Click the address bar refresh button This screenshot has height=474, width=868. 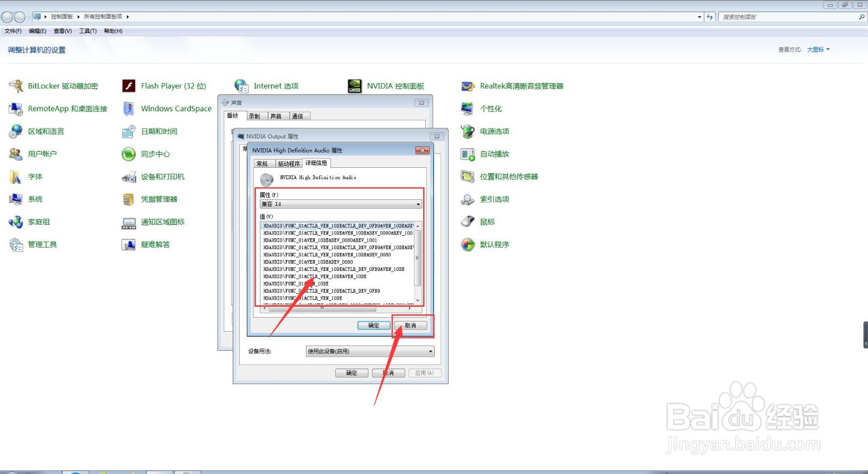(710, 17)
